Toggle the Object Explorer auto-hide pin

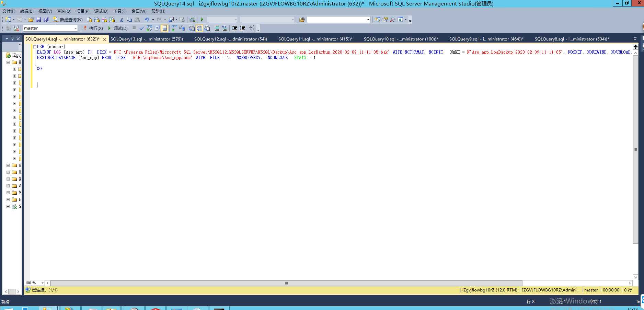pyautogui.click(x=12, y=39)
